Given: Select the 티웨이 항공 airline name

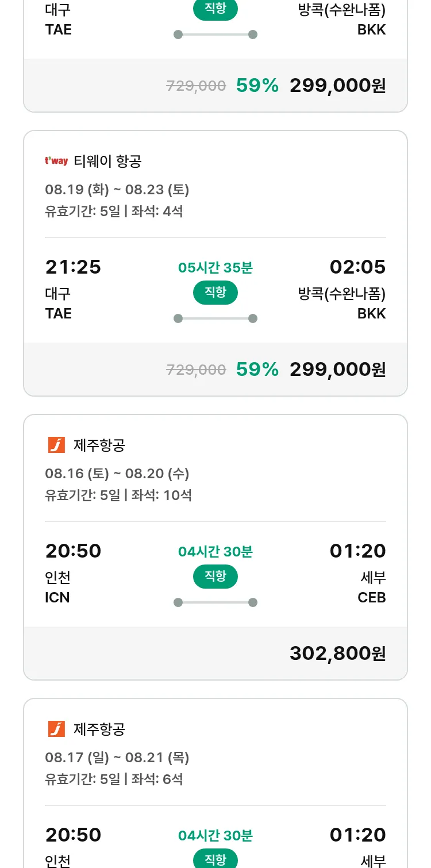Looking at the screenshot, I should pyautogui.click(x=107, y=162).
